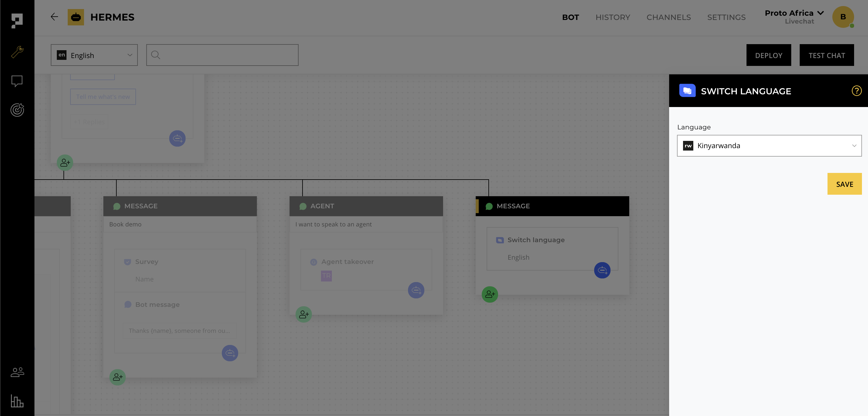The width and height of the screenshot is (868, 416).
Task: Open the target goals sidebar icon
Action: pos(17,110)
